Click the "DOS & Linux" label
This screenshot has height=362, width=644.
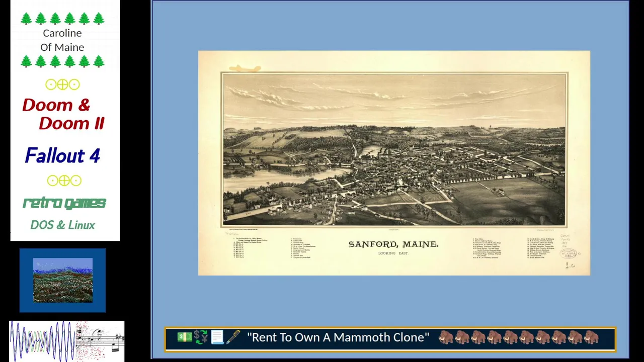click(x=62, y=225)
